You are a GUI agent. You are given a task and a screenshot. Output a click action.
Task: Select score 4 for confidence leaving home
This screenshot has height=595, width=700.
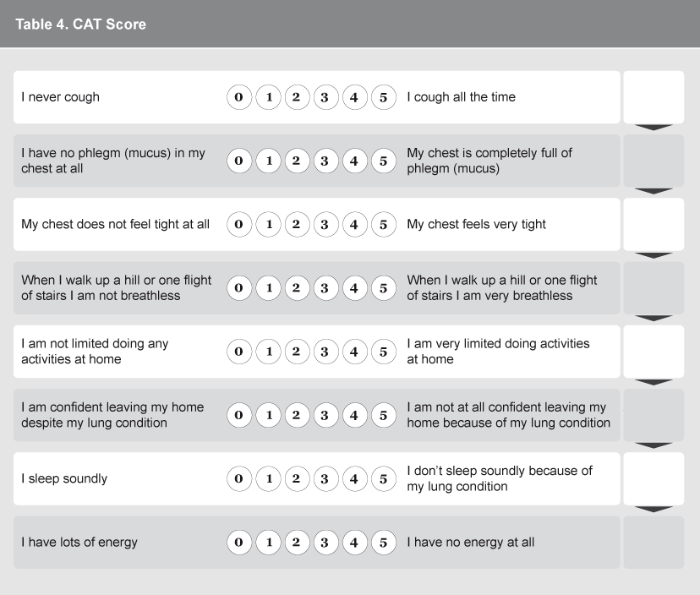pos(354,415)
